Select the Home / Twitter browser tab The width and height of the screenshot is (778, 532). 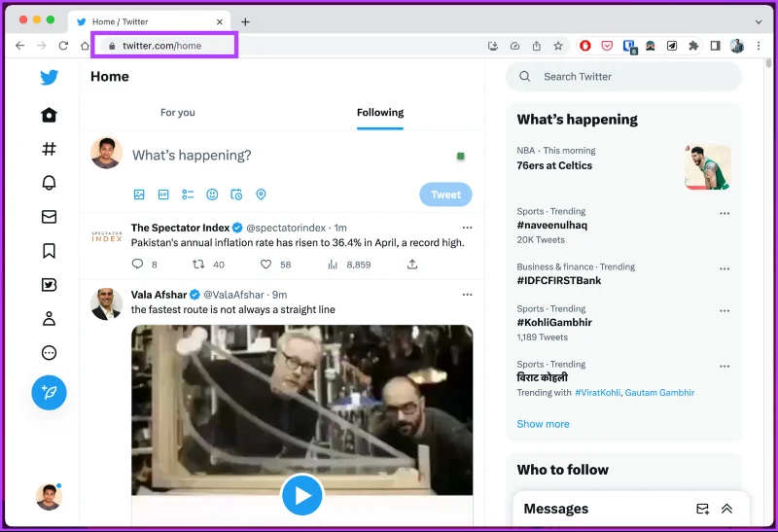150,21
